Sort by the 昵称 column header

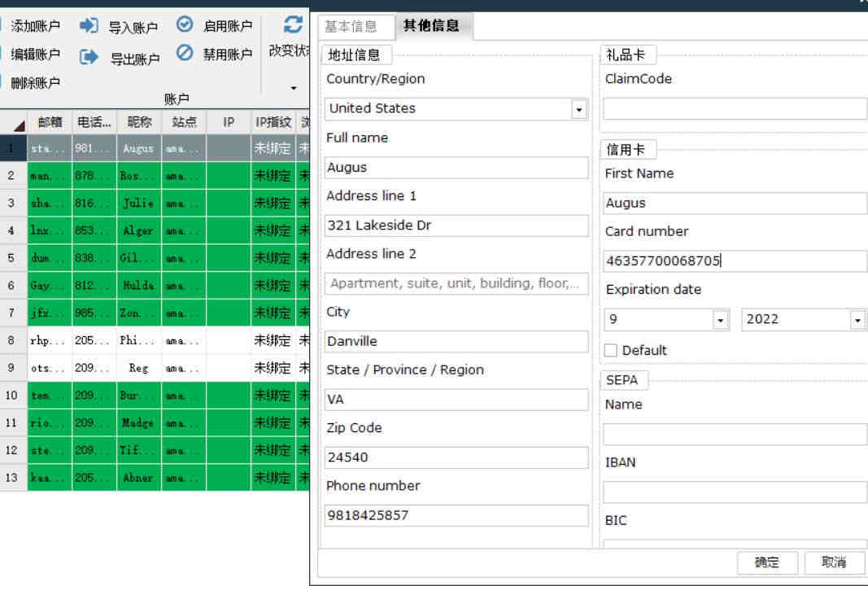tap(139, 122)
